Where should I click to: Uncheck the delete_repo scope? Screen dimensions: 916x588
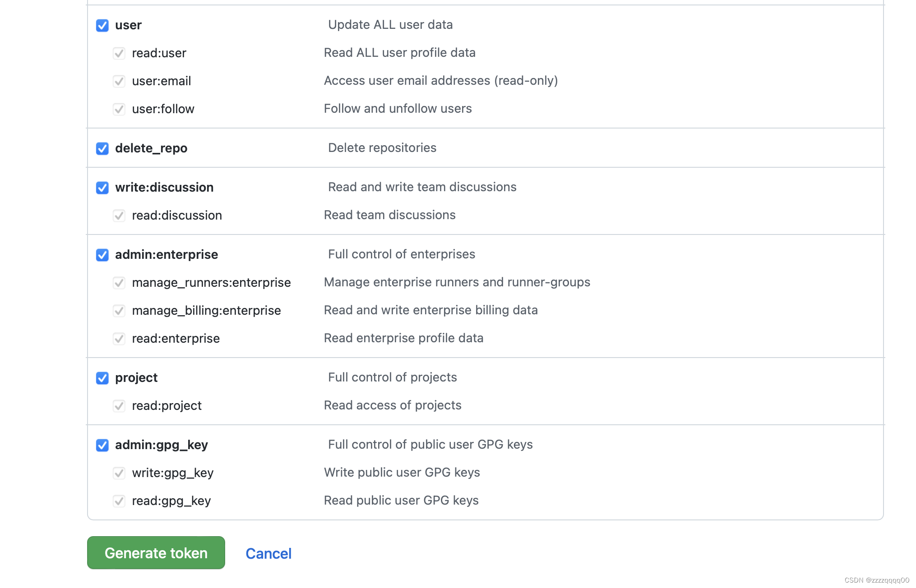click(x=102, y=149)
